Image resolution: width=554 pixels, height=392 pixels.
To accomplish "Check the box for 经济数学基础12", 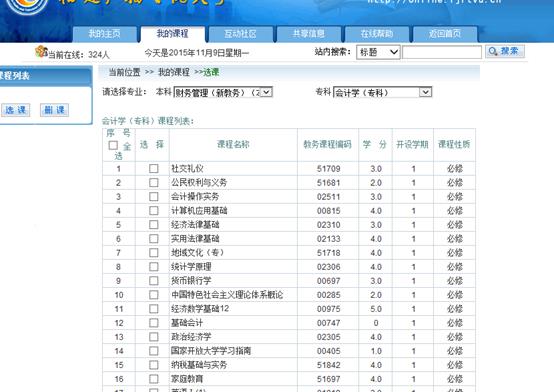I will point(154,309).
